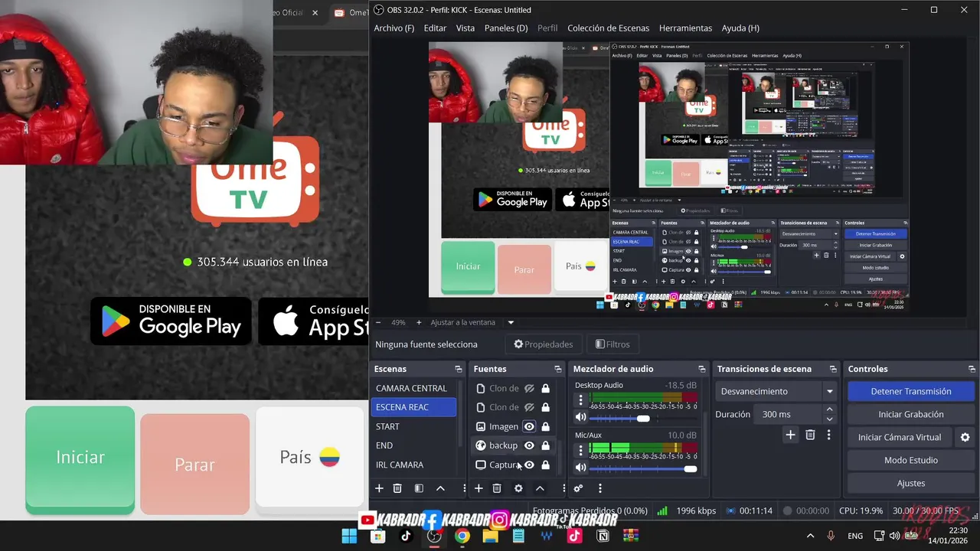Unlock the Imagen source lock
The height and width of the screenshot is (551, 980).
545,426
